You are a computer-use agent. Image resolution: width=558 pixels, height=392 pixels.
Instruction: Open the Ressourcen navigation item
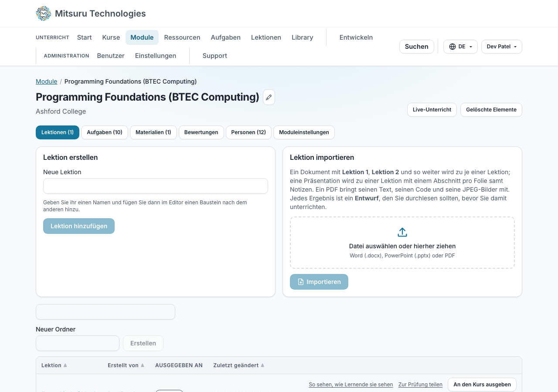182,37
